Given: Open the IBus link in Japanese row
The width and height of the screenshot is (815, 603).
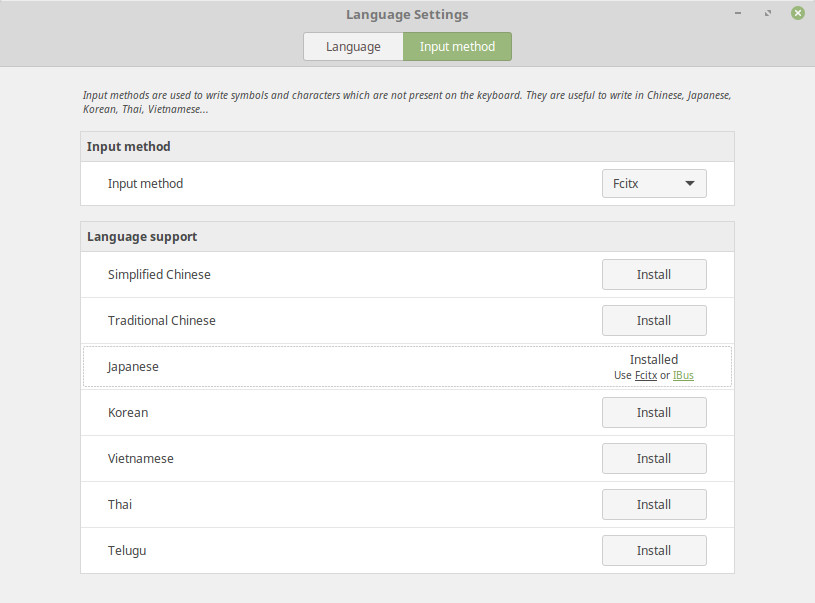Looking at the screenshot, I should 683,376.
